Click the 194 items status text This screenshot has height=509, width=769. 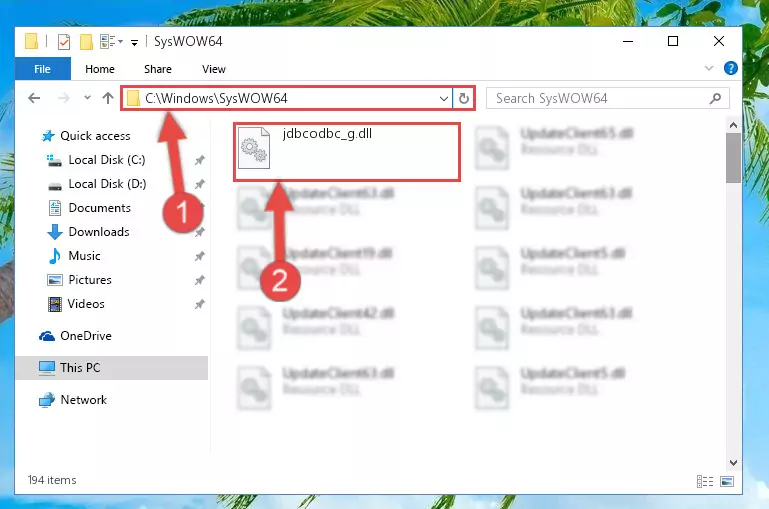(52, 480)
